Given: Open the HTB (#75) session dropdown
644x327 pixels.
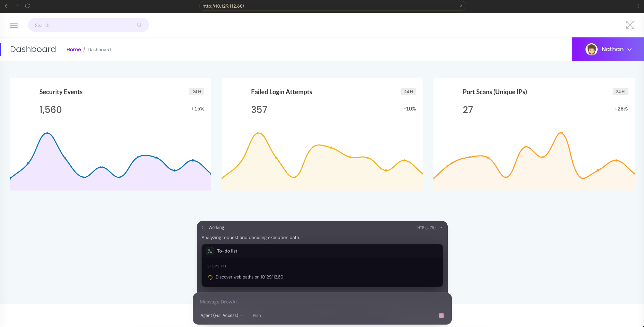Looking at the screenshot, I should coord(430,228).
